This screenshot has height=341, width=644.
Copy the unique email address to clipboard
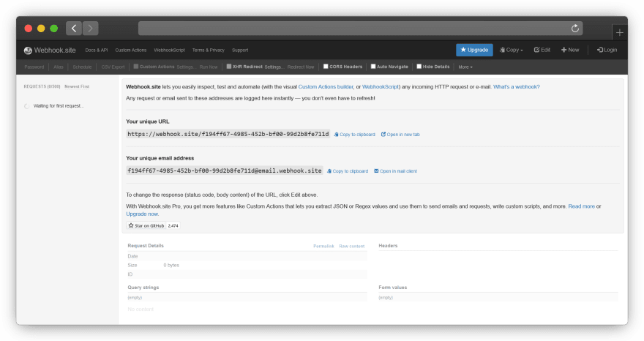[348, 171]
